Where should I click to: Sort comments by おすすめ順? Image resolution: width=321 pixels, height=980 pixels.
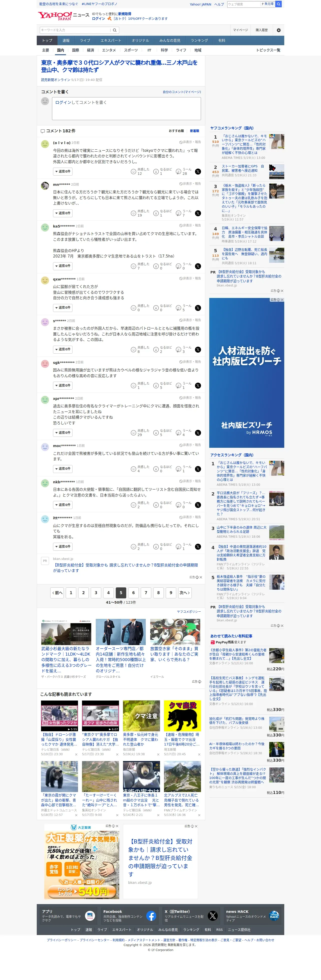[176, 131]
